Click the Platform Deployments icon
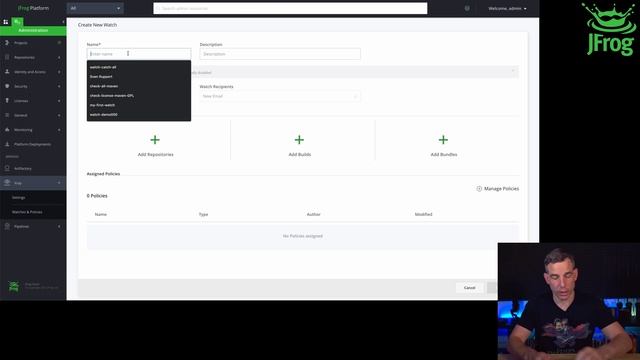 coord(7,144)
